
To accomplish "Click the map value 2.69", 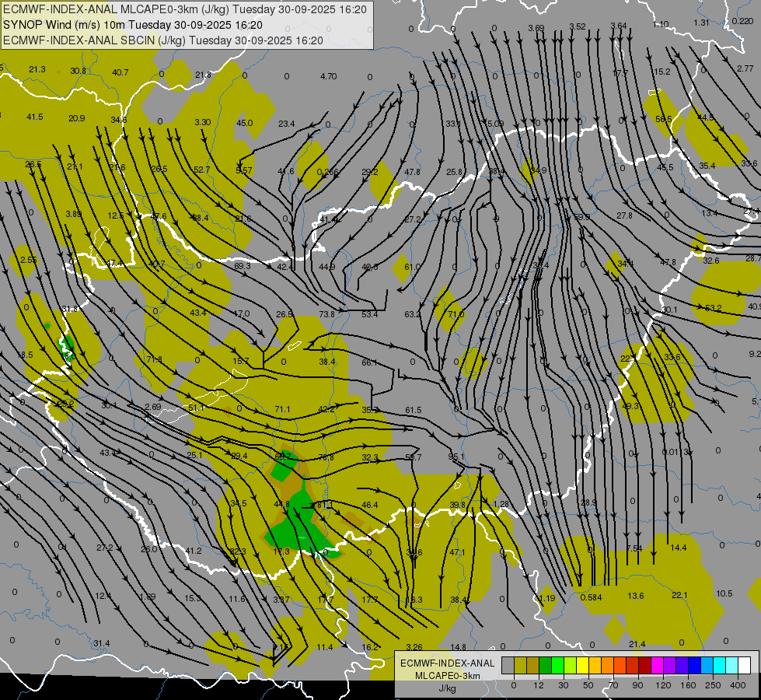I will click(x=153, y=407).
